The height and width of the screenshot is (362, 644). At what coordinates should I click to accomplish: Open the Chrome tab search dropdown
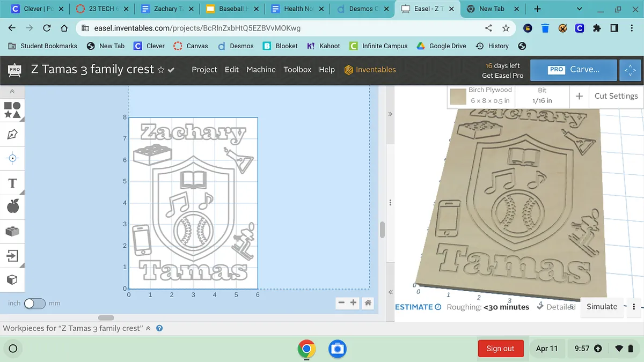click(579, 9)
